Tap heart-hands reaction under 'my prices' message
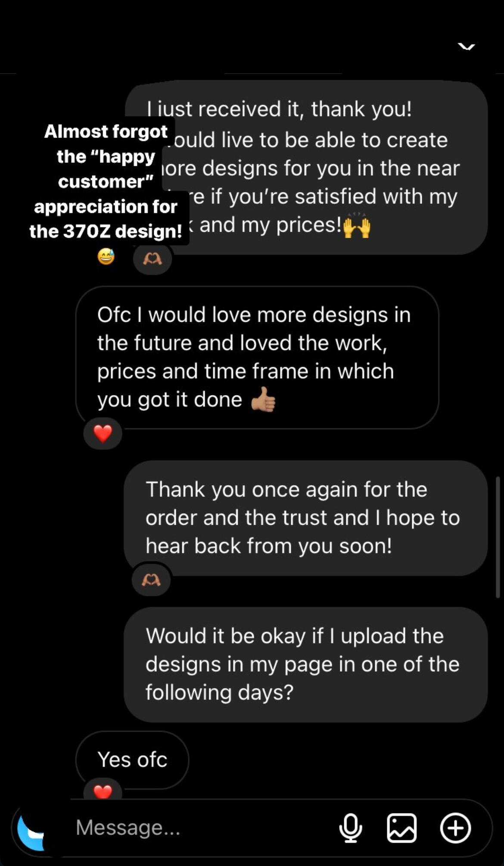Viewport: 504px width, 866px height. pyautogui.click(x=152, y=259)
